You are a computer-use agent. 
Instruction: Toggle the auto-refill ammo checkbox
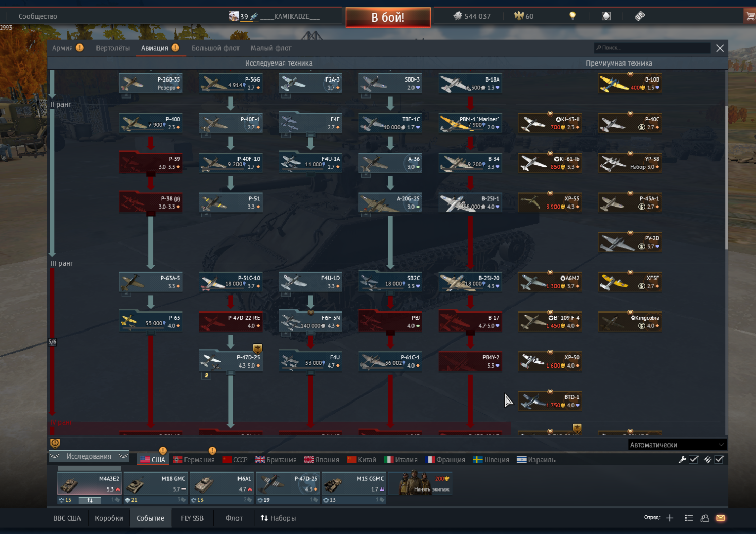click(719, 459)
